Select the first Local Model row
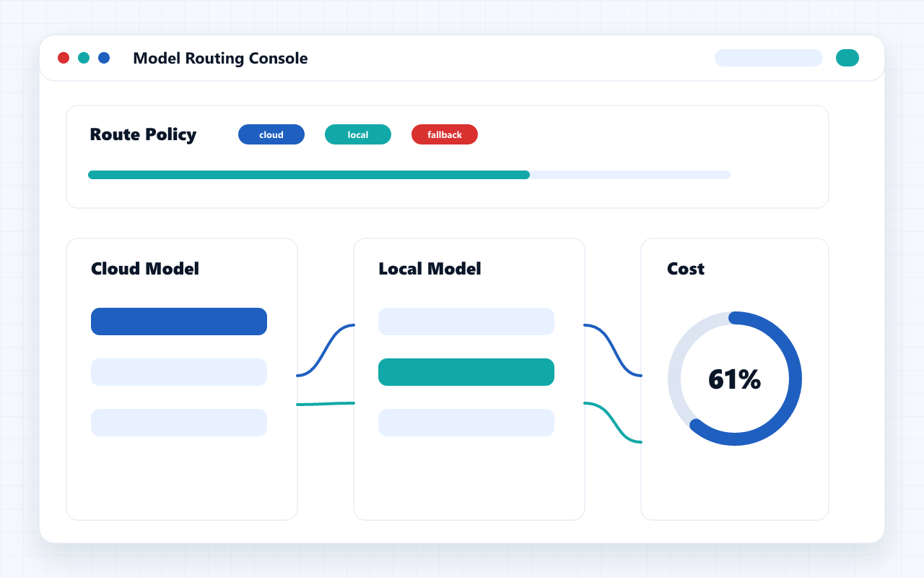This screenshot has width=924, height=578. [x=466, y=322]
